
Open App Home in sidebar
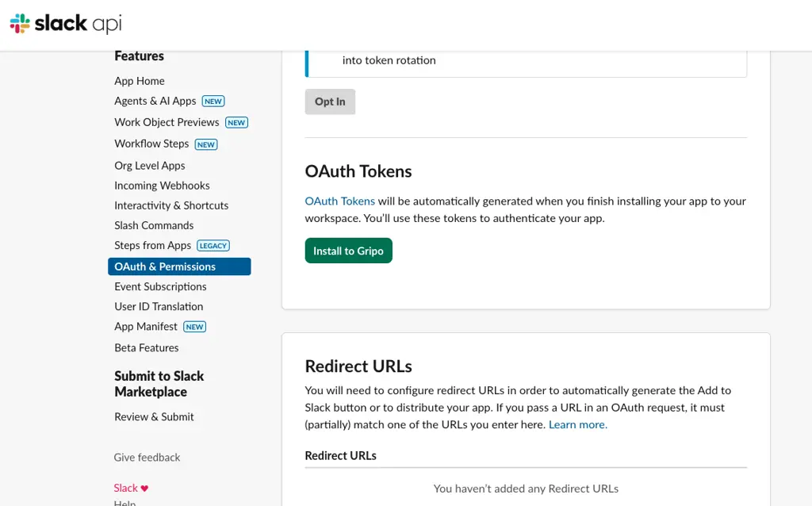(140, 81)
